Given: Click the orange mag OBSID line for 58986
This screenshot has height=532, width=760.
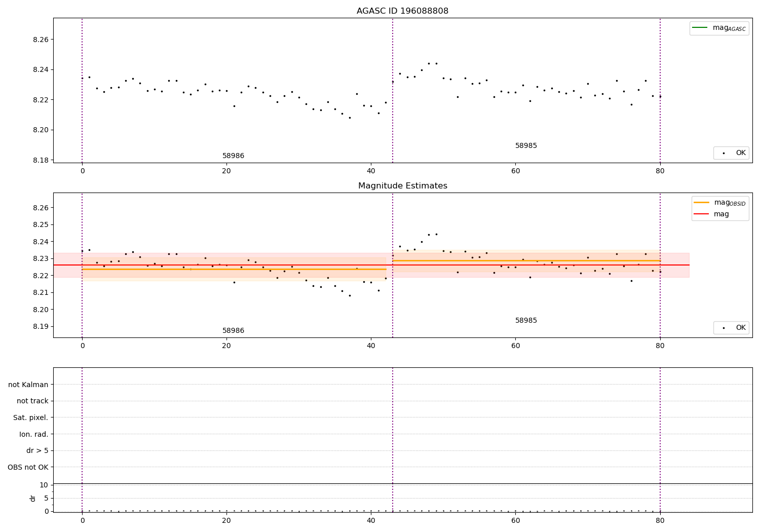Looking at the screenshot, I should 234,269.
